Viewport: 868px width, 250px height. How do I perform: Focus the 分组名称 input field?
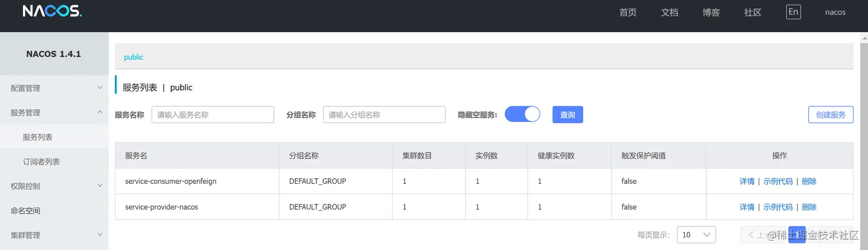(384, 114)
